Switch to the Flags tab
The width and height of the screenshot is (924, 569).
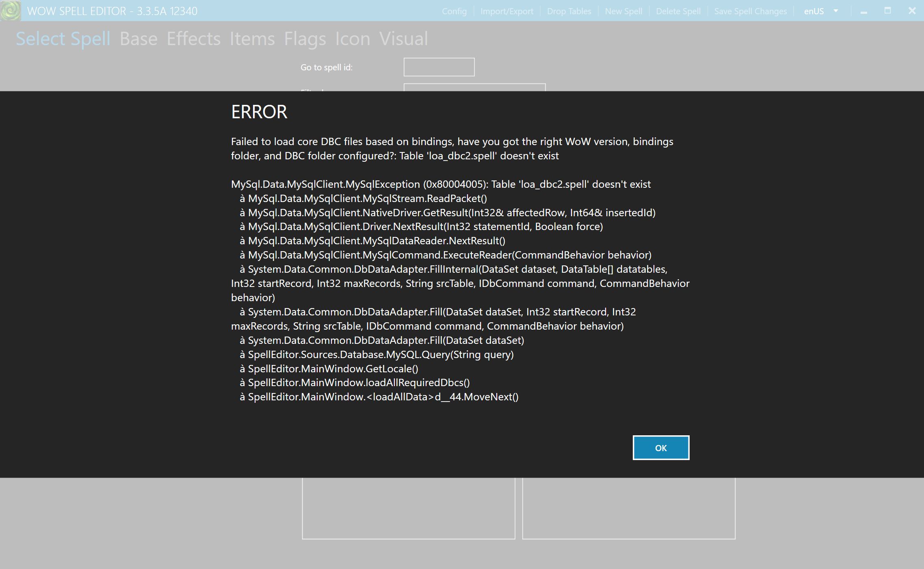click(305, 39)
